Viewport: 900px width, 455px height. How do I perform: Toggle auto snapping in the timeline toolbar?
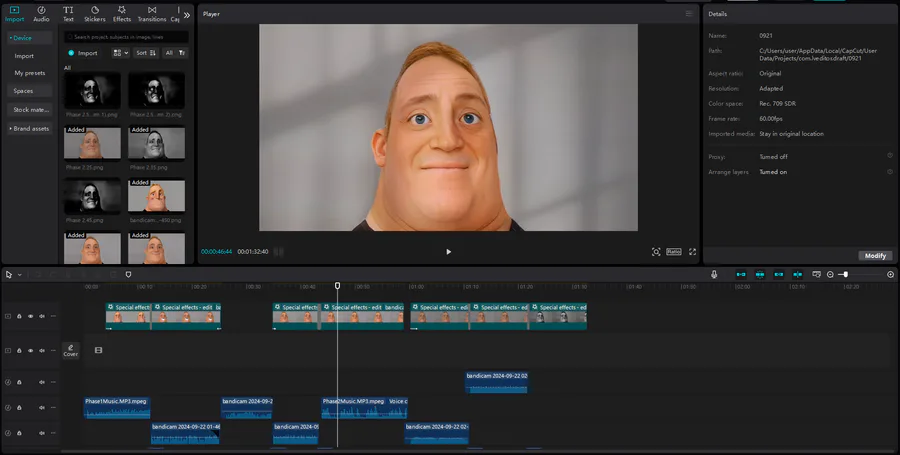click(x=760, y=275)
